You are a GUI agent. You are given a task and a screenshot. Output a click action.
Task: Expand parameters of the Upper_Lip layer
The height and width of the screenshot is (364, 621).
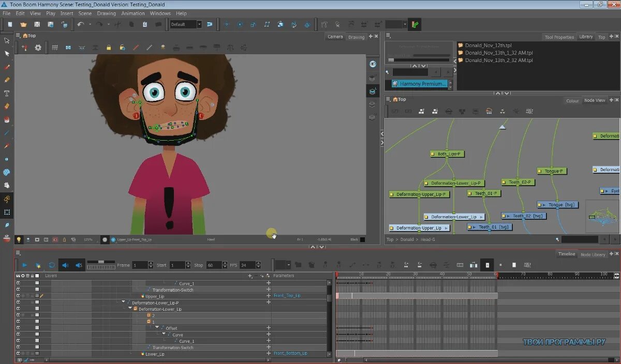(x=269, y=296)
